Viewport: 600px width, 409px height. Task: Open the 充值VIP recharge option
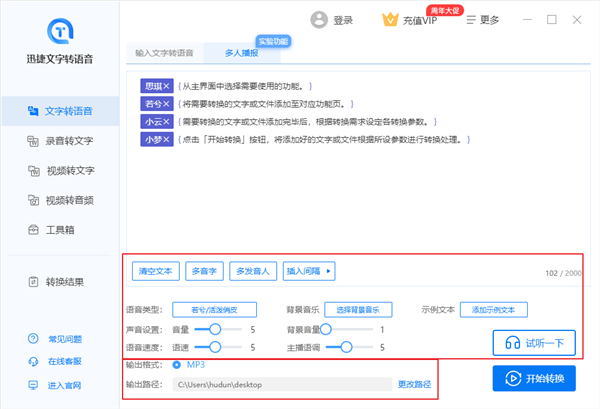click(x=420, y=21)
